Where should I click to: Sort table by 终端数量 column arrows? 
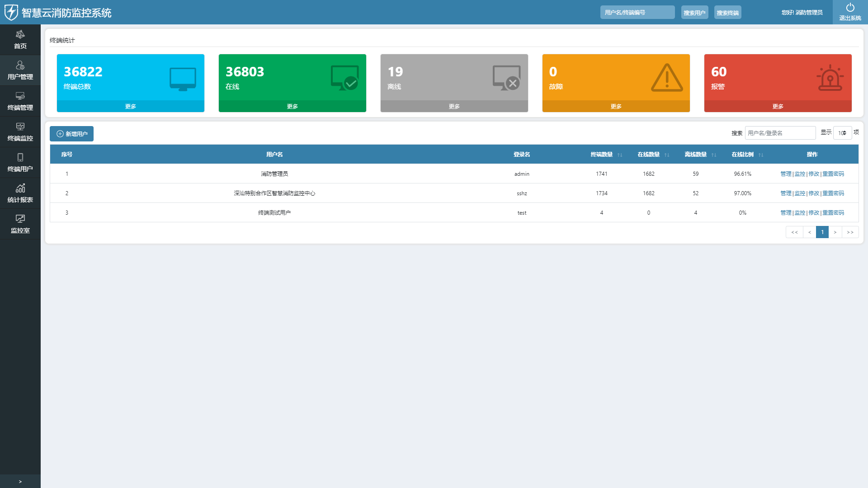pyautogui.click(x=620, y=155)
